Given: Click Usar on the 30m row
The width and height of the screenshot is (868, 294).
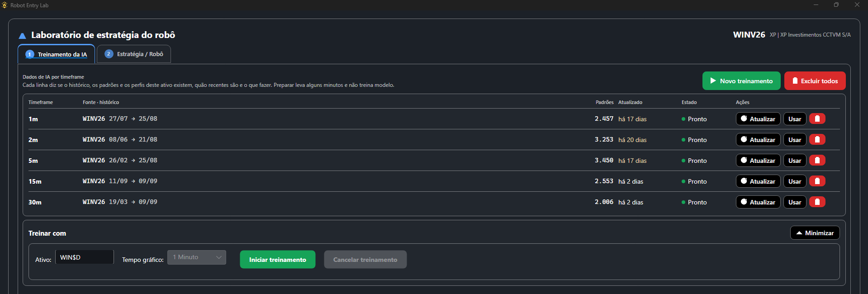Looking at the screenshot, I should point(795,202).
